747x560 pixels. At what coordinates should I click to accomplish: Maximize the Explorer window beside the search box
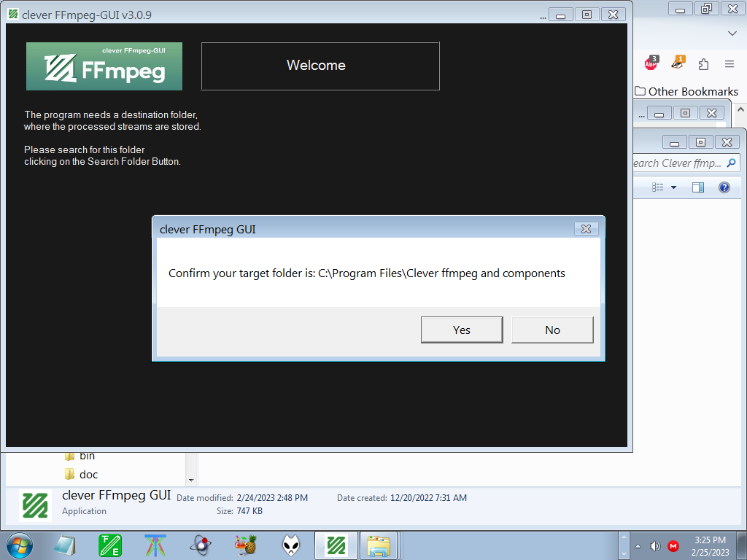(x=700, y=142)
